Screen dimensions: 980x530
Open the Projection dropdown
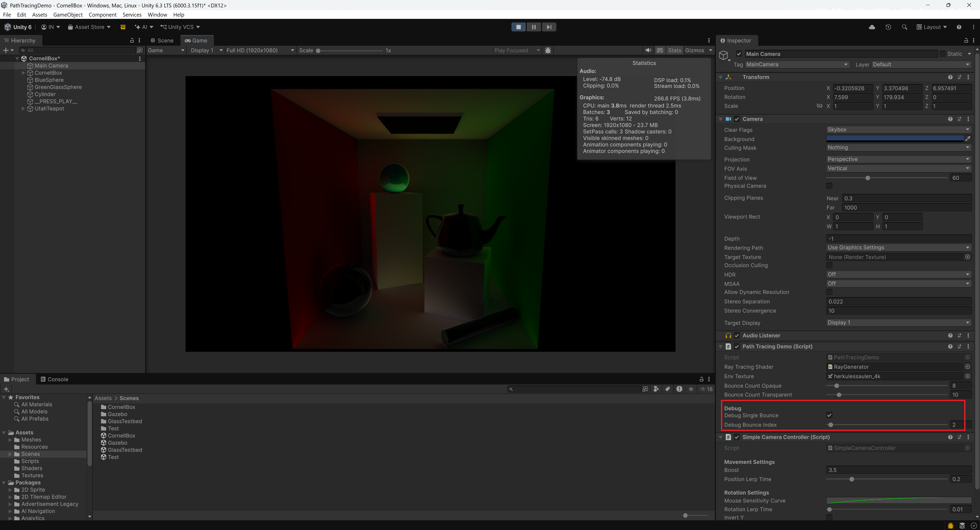(899, 159)
